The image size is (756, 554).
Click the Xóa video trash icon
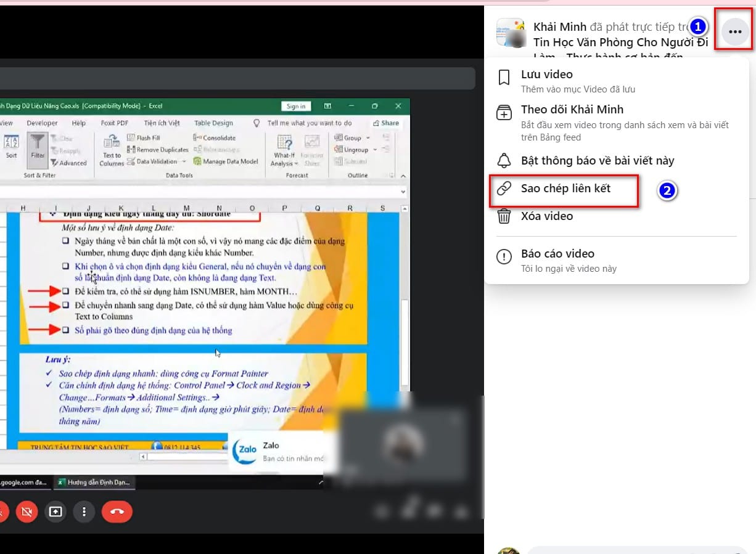(504, 216)
